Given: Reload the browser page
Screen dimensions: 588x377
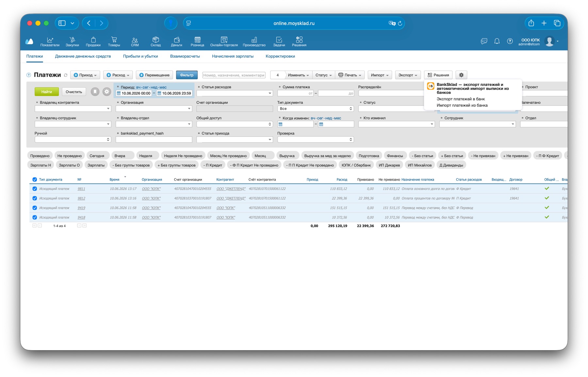Looking at the screenshot, I should pos(400,23).
